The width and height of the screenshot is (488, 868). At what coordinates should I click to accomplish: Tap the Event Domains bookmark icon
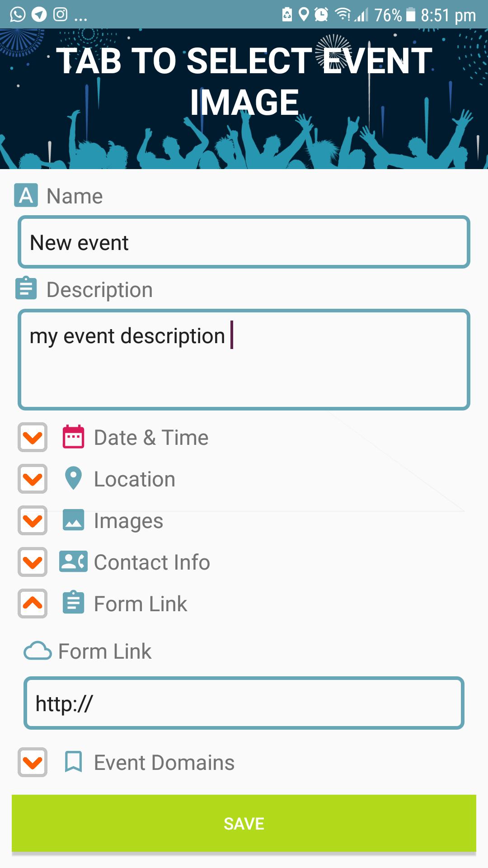coord(73,762)
